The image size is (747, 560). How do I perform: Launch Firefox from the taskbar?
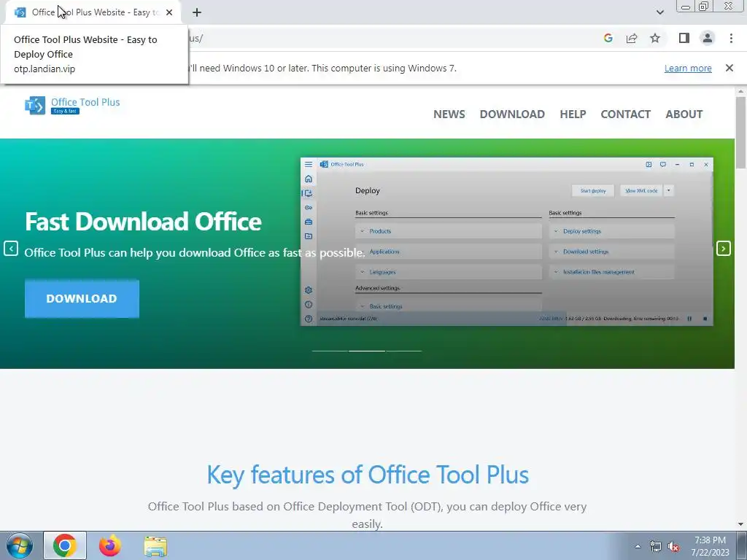[110, 545]
